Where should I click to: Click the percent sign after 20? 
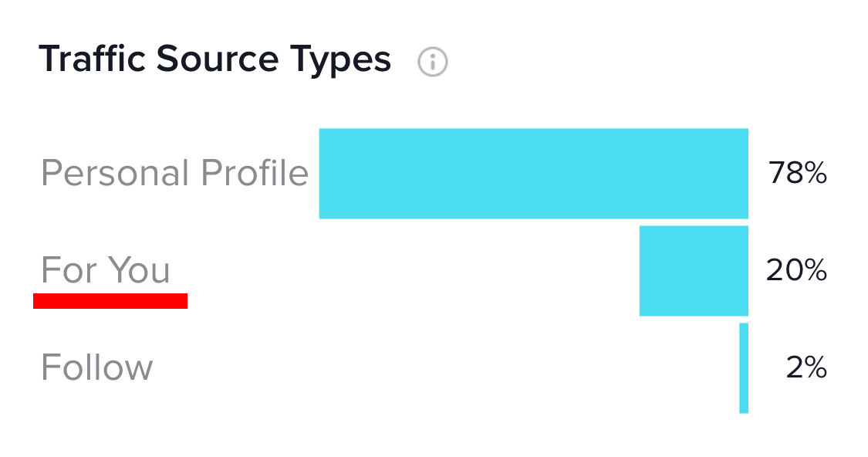coord(814,271)
